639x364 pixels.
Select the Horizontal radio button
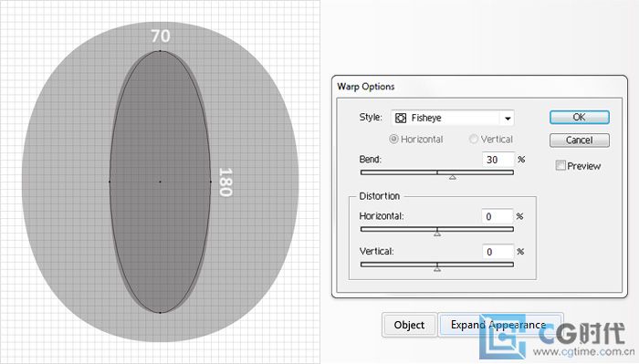pos(393,140)
